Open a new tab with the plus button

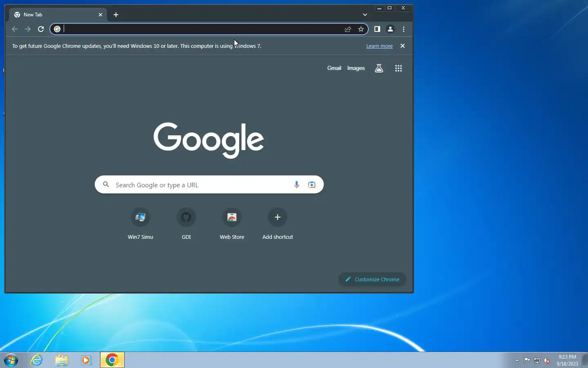[x=116, y=15]
